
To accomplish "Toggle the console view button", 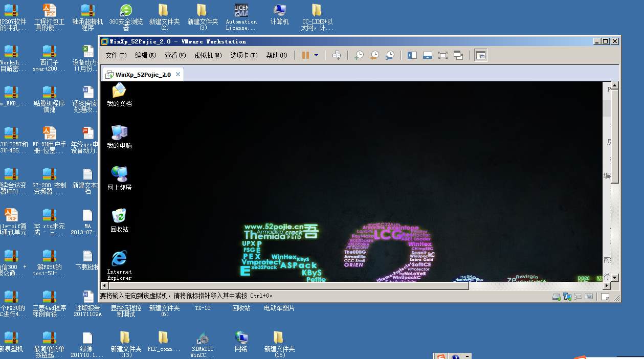I will pos(480,55).
